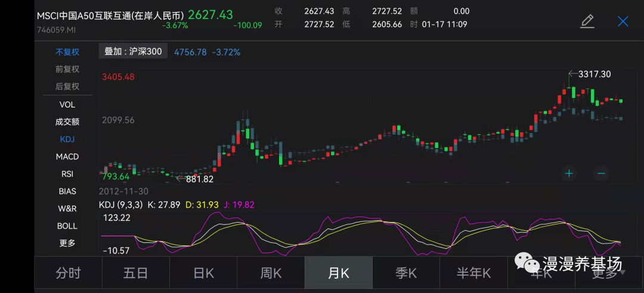The image size is (644, 293).
Task: Click the 3317.30 peak label
Action: point(595,75)
